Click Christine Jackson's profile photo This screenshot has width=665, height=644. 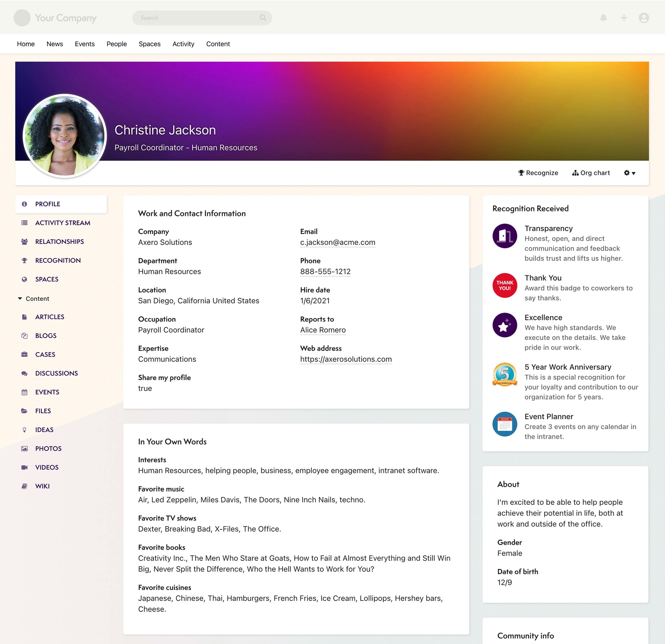(x=64, y=136)
